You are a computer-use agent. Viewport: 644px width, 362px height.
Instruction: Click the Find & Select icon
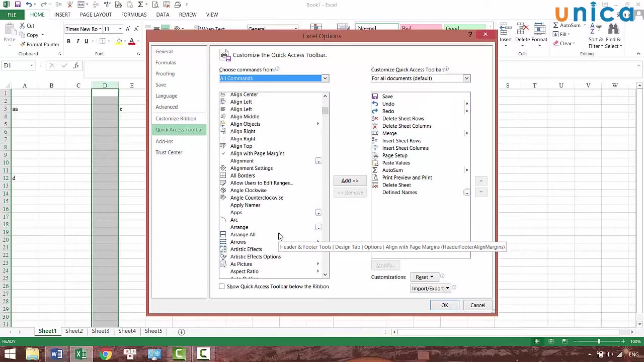613,29
